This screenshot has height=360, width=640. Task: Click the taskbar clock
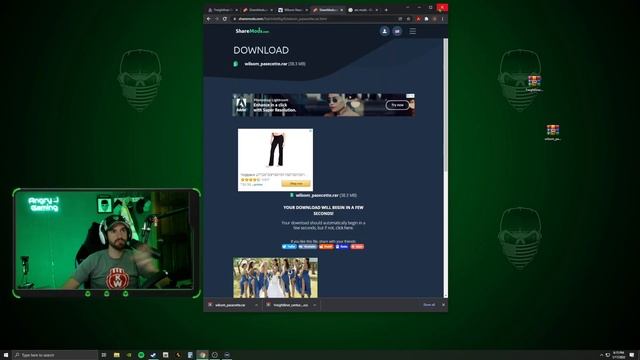click(618, 355)
